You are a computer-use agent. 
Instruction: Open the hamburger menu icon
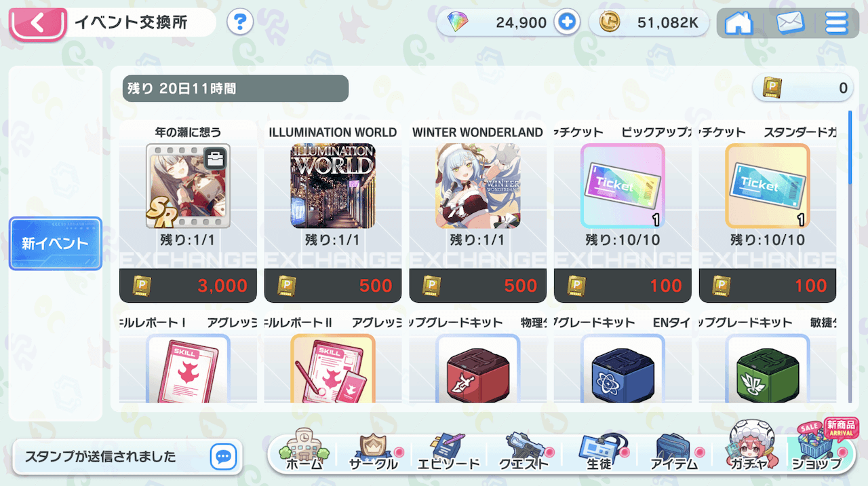click(x=837, y=23)
